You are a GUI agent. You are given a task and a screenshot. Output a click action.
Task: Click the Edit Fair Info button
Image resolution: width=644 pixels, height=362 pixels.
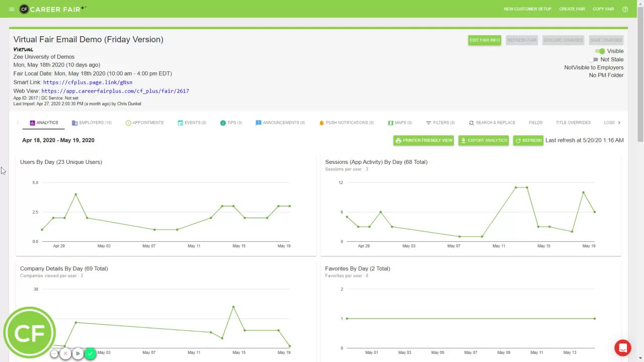coord(485,40)
